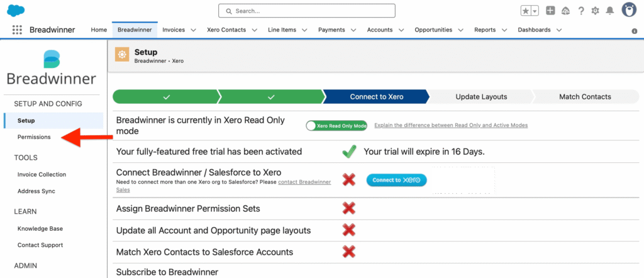
Task: Follow the contact Breadwinner Sales link
Action: pyautogui.click(x=304, y=182)
